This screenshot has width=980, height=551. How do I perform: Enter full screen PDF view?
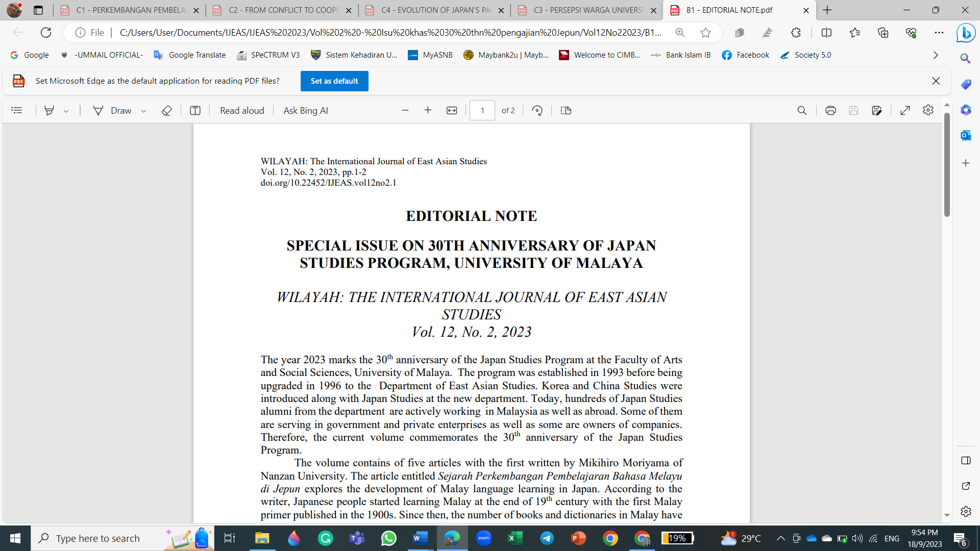point(905,110)
